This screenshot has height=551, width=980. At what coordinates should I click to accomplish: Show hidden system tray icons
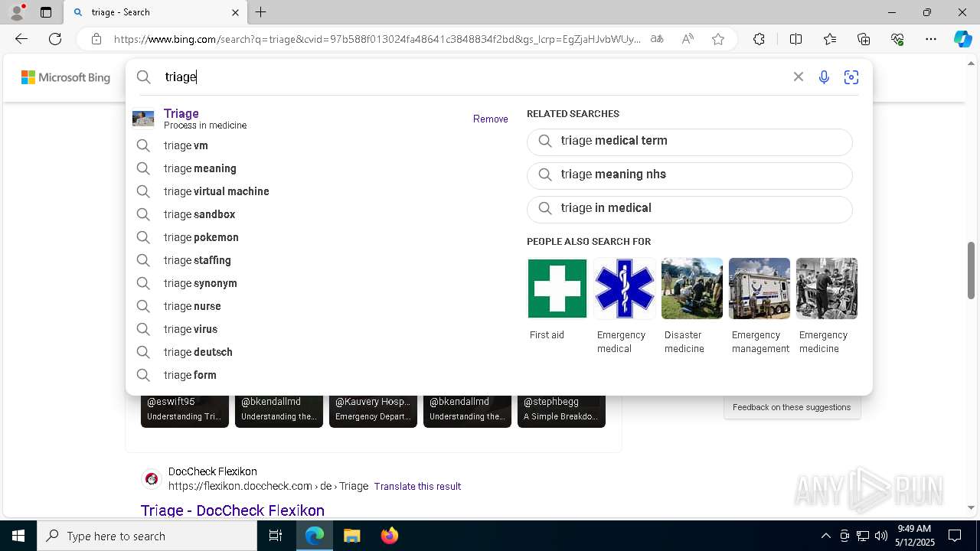tap(825, 536)
